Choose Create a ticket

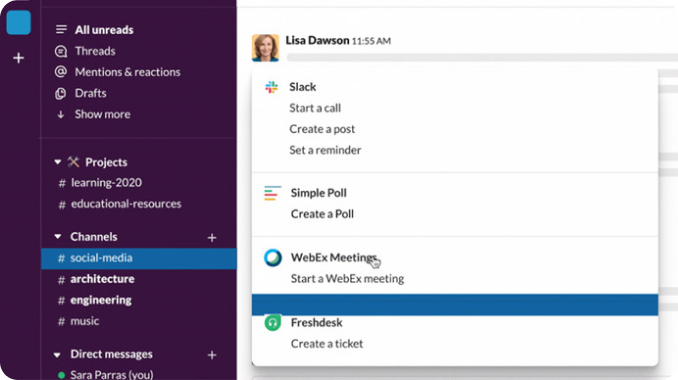click(327, 344)
